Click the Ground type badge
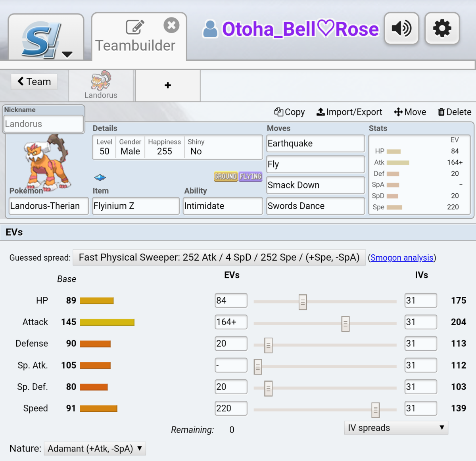476x461 pixels. point(226,176)
